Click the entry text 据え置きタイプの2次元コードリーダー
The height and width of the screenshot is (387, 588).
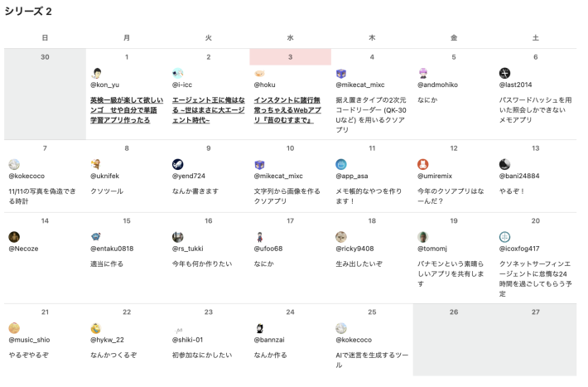[371, 115]
